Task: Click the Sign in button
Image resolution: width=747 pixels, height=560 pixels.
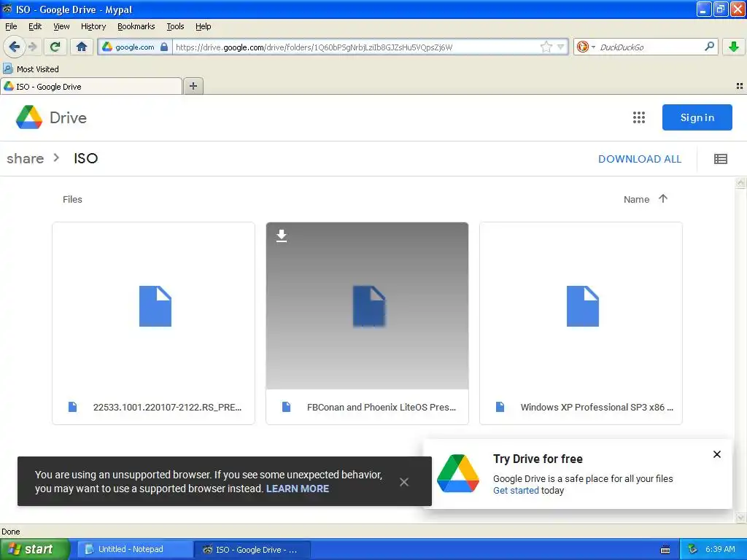Action: (x=697, y=117)
